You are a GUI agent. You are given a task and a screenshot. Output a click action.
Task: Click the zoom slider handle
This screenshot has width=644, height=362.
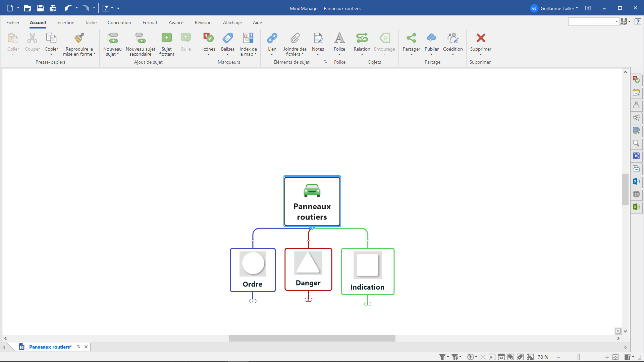pyautogui.click(x=579, y=357)
